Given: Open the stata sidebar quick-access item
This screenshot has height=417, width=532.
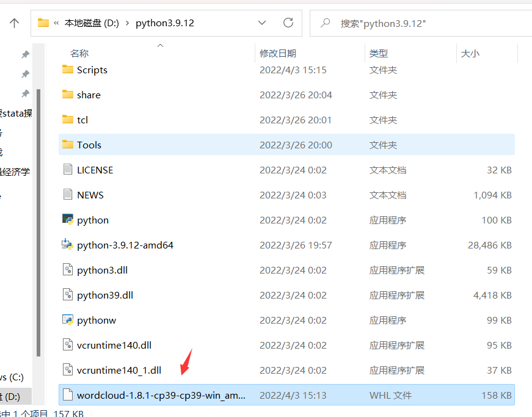Looking at the screenshot, I should point(16,113).
